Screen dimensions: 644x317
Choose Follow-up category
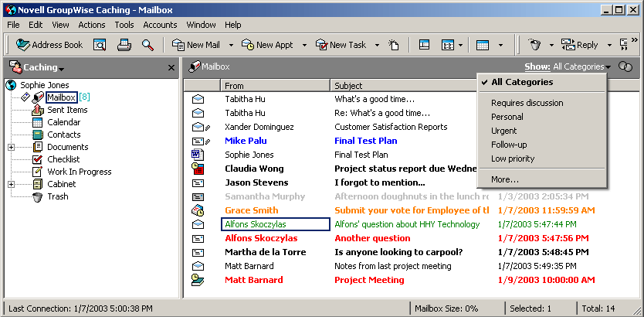pos(542,145)
